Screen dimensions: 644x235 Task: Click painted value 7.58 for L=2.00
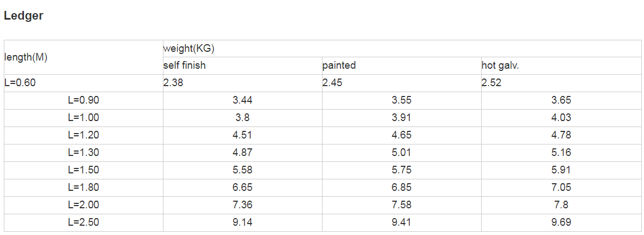(x=402, y=204)
